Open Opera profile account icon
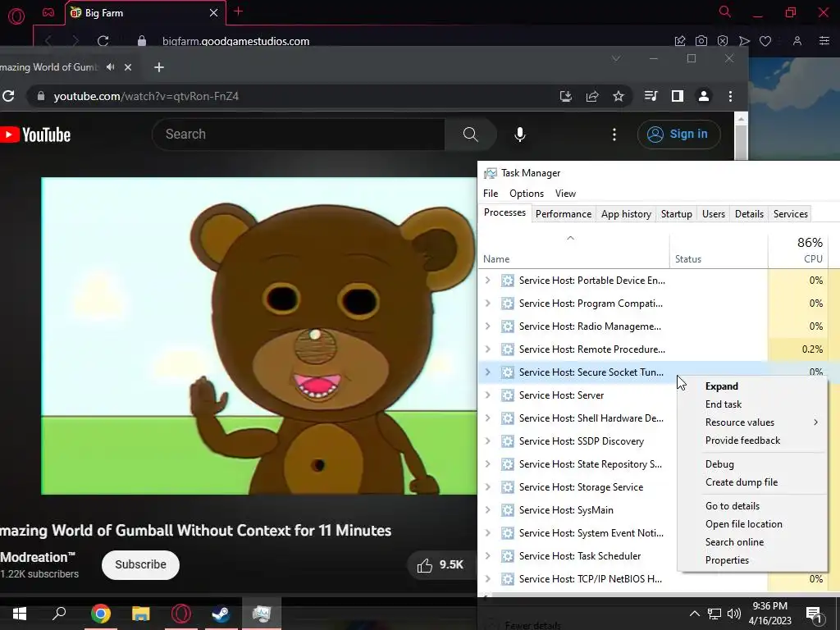This screenshot has width=840, height=630. click(797, 41)
